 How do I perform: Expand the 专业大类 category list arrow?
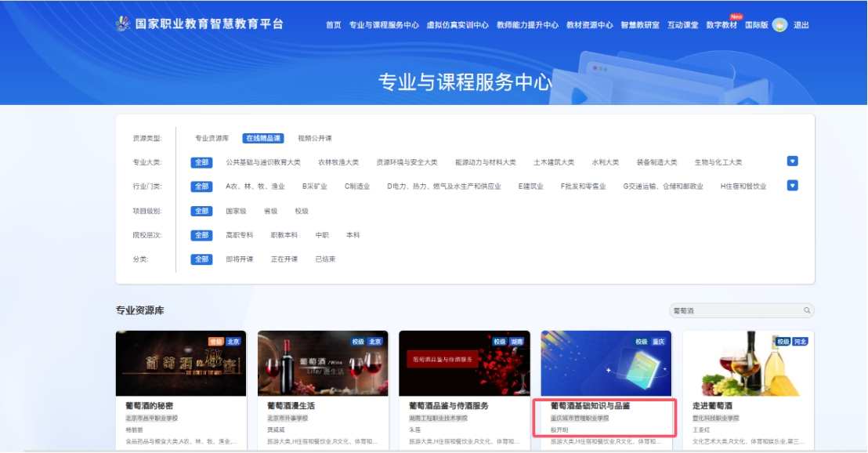pyautogui.click(x=792, y=161)
